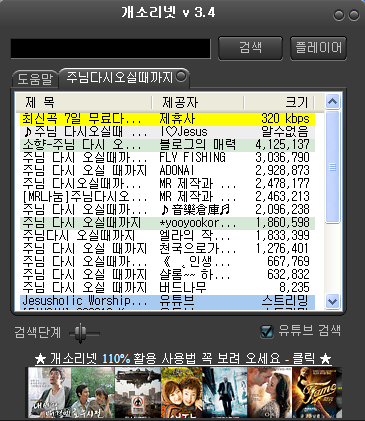
Task: Click the scrollbar up arrow
Action: coord(332,102)
